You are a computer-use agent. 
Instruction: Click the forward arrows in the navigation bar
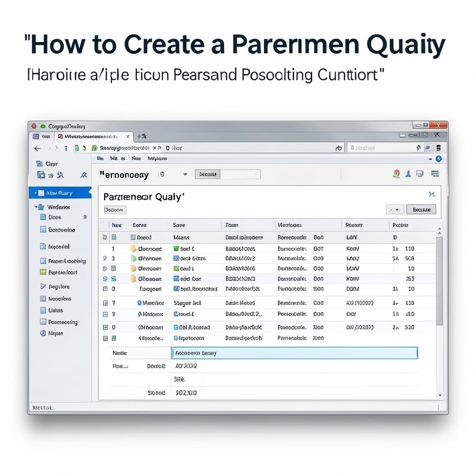[x=53, y=148]
